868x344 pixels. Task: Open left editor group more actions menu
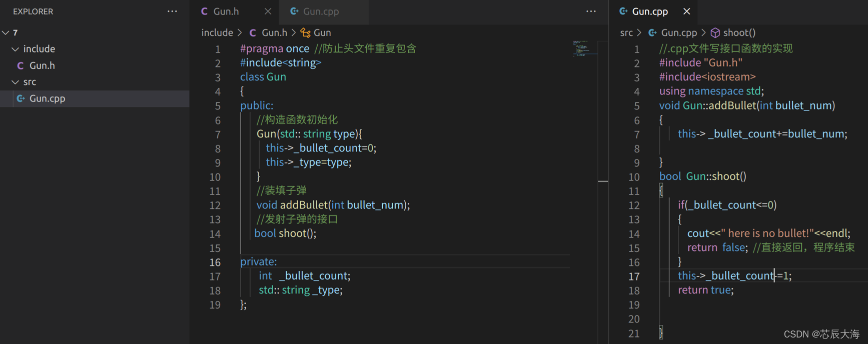pos(591,11)
